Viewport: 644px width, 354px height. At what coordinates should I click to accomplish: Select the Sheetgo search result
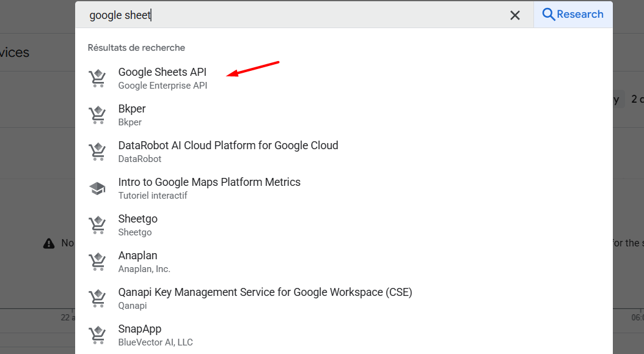tap(344, 224)
